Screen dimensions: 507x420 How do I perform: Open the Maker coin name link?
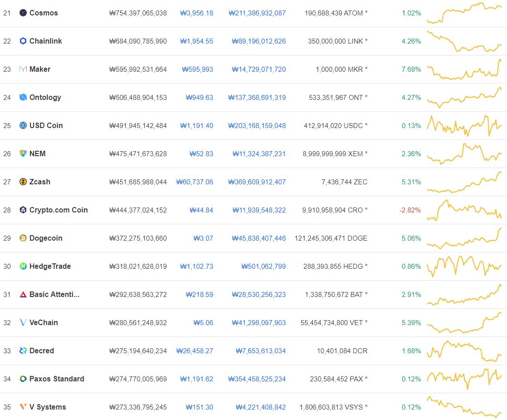coord(40,69)
